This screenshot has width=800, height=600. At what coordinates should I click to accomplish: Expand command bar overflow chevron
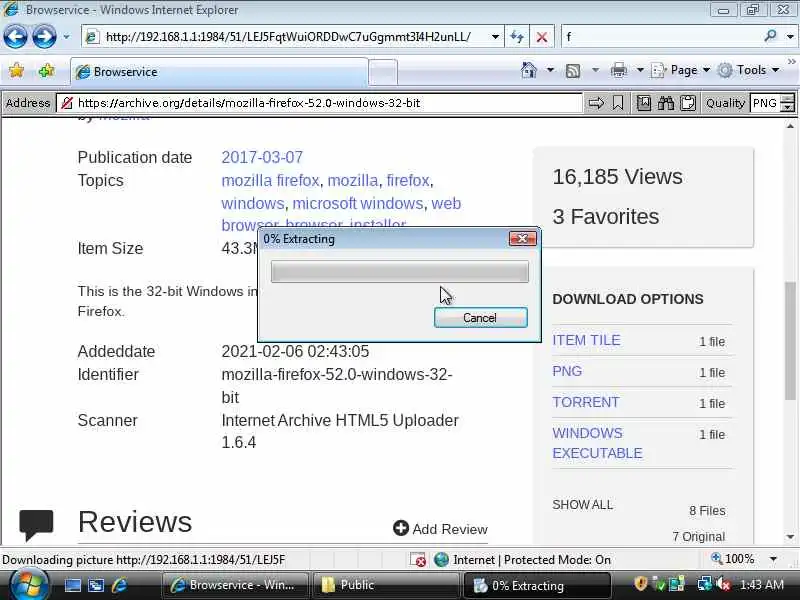point(791,62)
